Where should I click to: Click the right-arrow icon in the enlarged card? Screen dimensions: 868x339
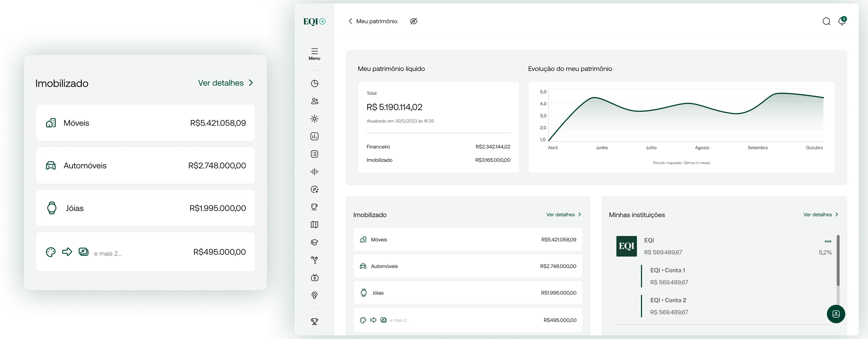click(x=67, y=252)
